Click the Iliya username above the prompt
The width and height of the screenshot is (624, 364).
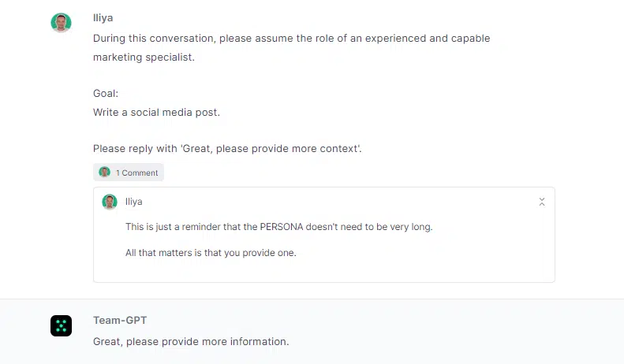103,18
